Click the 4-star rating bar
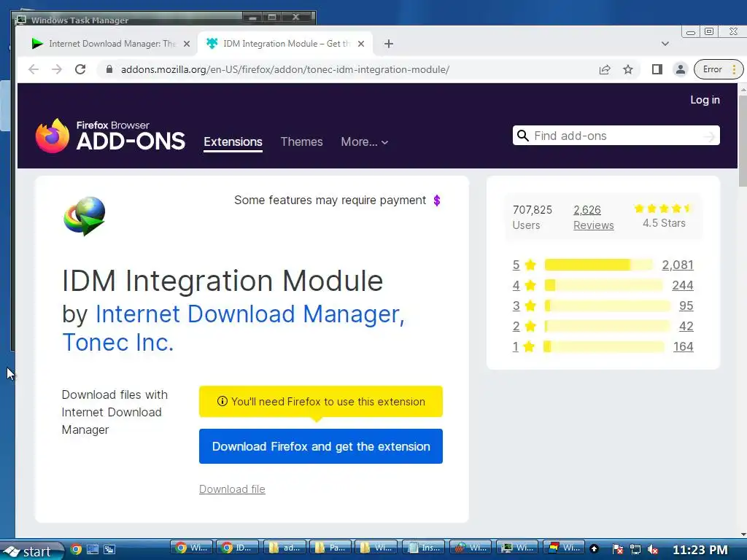 603,285
